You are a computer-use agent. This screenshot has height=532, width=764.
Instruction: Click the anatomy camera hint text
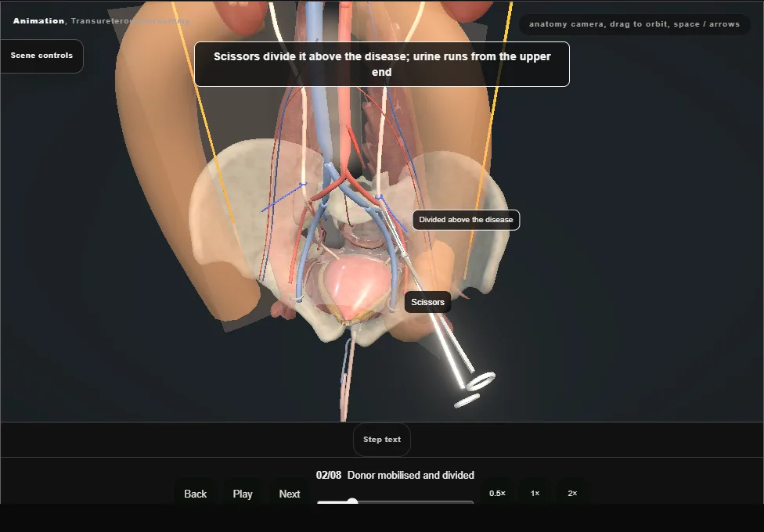pos(634,24)
